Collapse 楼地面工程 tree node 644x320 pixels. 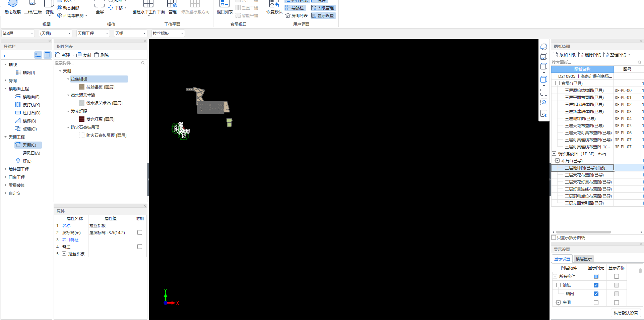(x=5, y=89)
